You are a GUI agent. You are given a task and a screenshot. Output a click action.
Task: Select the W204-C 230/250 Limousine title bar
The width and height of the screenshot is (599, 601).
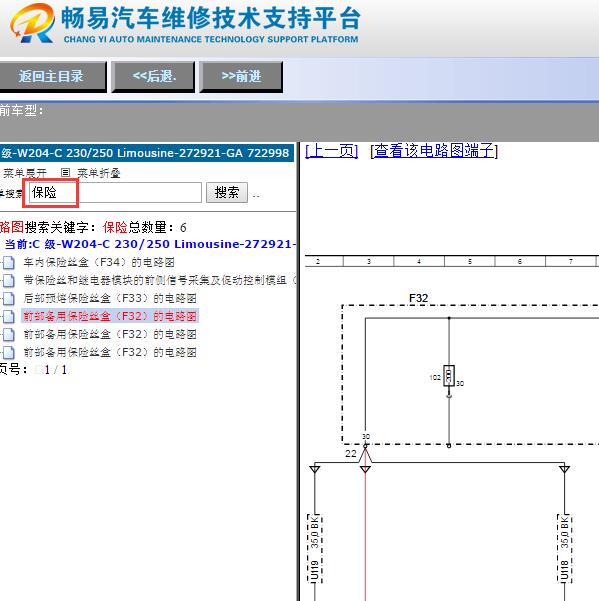point(147,153)
